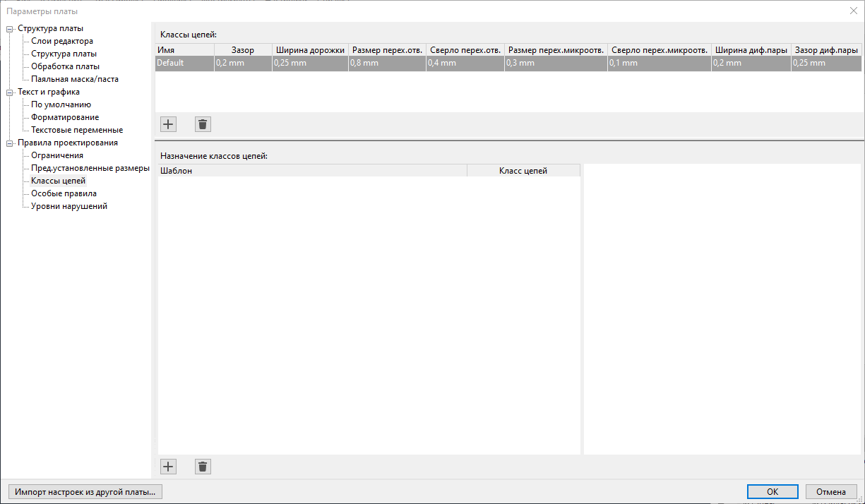Image resolution: width=865 pixels, height=504 pixels.
Task: Collapse the Правила проектирования tree section
Action: [x=10, y=143]
